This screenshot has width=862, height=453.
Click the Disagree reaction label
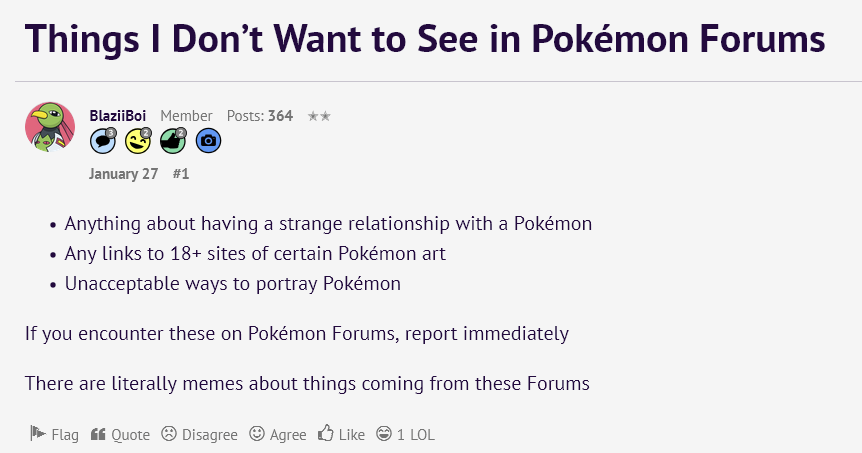click(x=209, y=434)
